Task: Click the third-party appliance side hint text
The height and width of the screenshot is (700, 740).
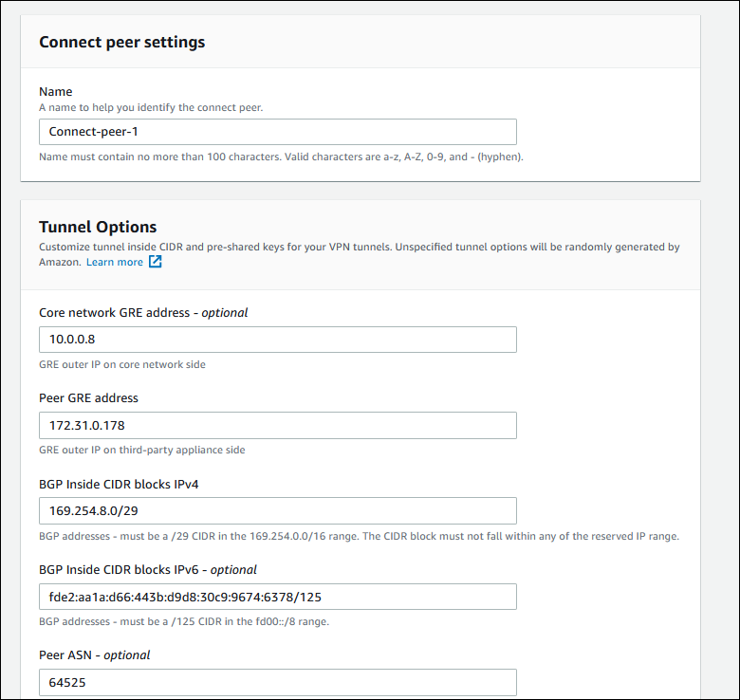Action: (x=143, y=450)
